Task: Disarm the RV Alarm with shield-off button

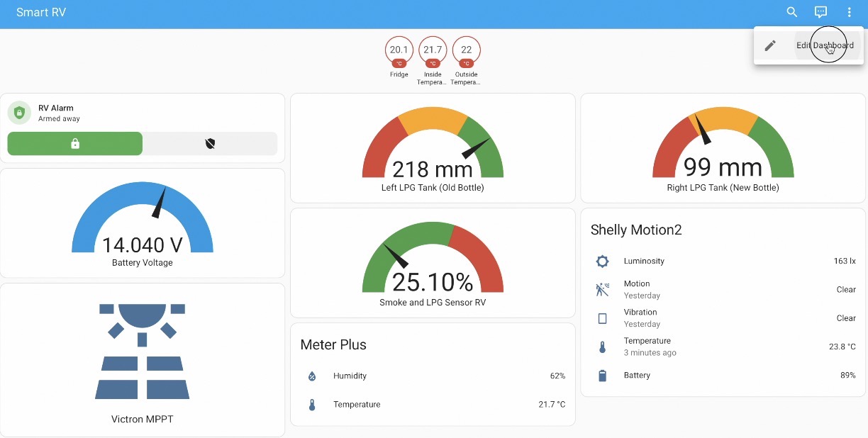Action: (210, 143)
